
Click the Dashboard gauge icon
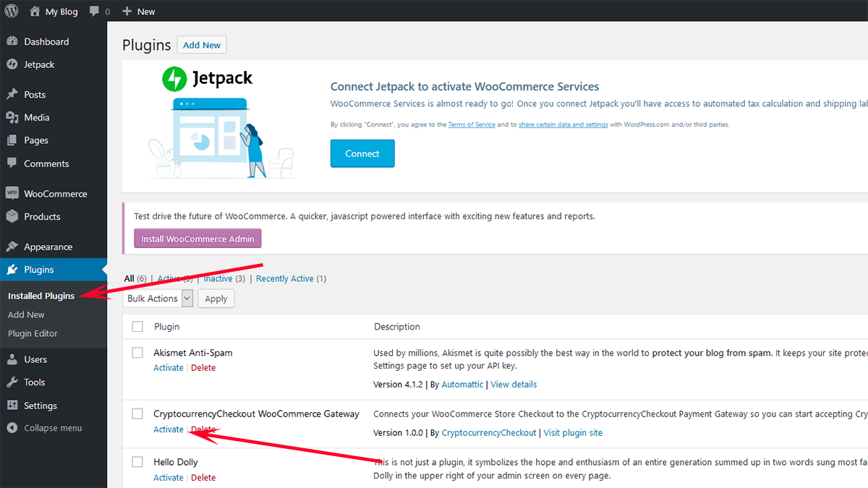(x=12, y=41)
